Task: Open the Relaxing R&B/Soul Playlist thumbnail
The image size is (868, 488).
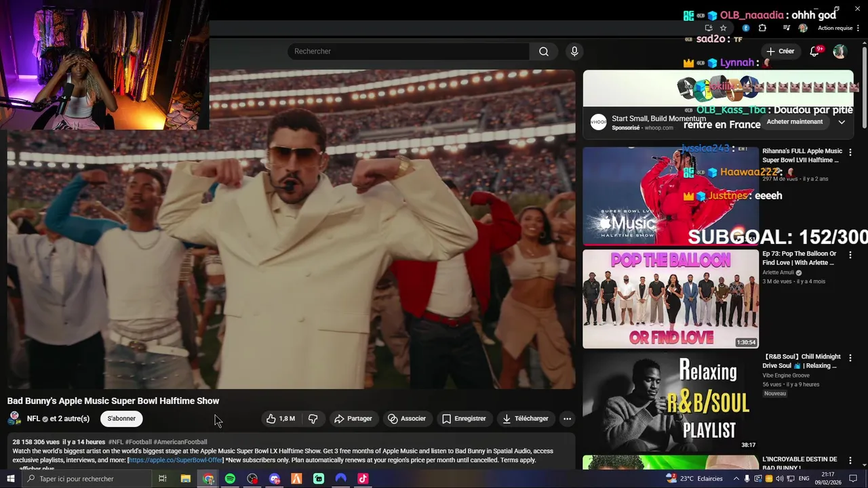Action: 671,401
